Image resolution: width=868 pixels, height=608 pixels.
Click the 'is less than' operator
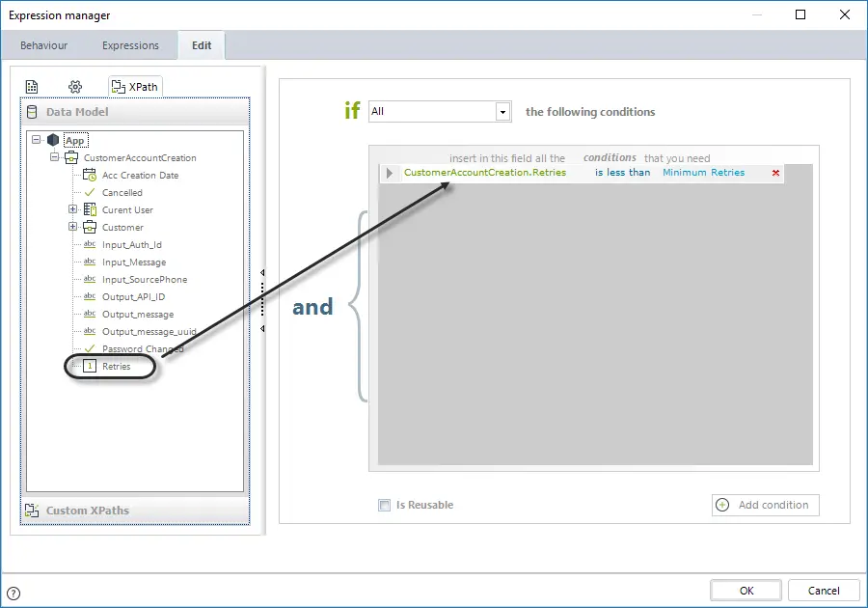tap(623, 172)
